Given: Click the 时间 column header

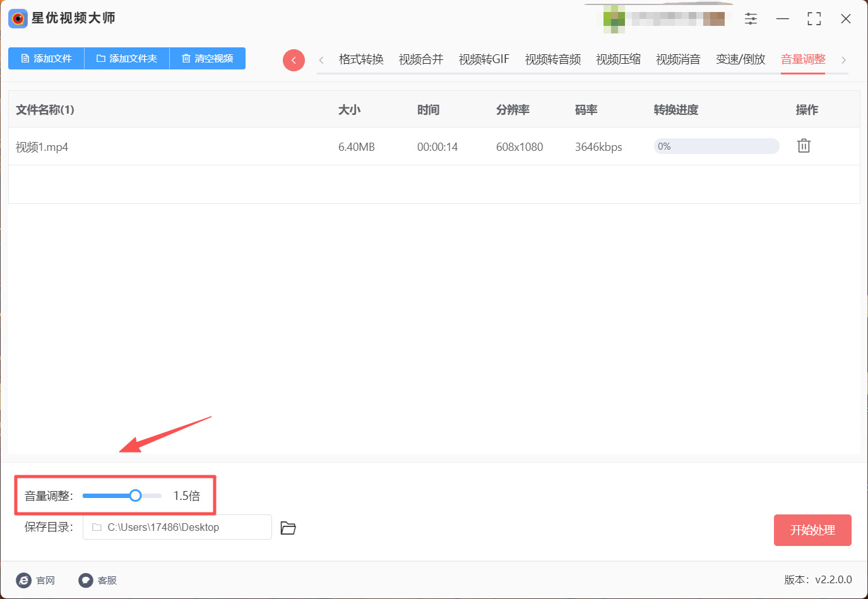Looking at the screenshot, I should [x=428, y=110].
